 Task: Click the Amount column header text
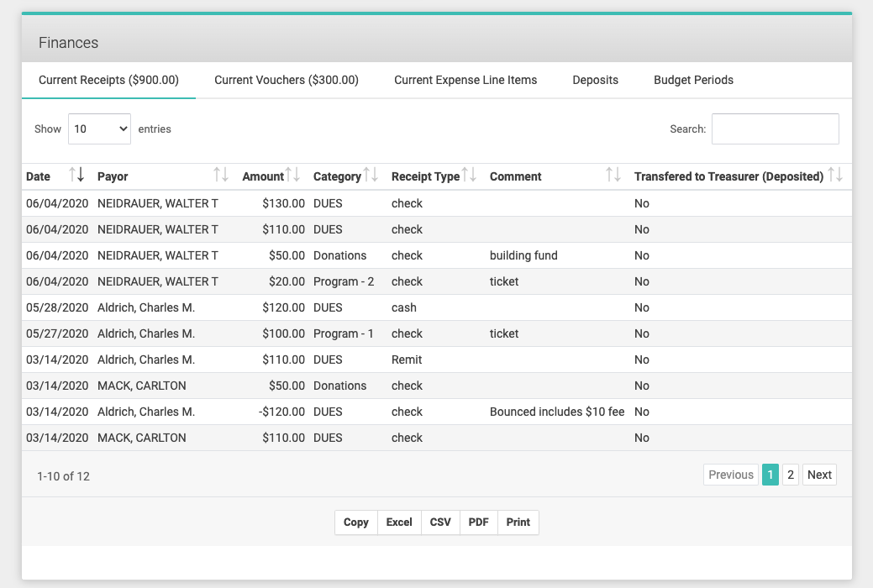[263, 176]
